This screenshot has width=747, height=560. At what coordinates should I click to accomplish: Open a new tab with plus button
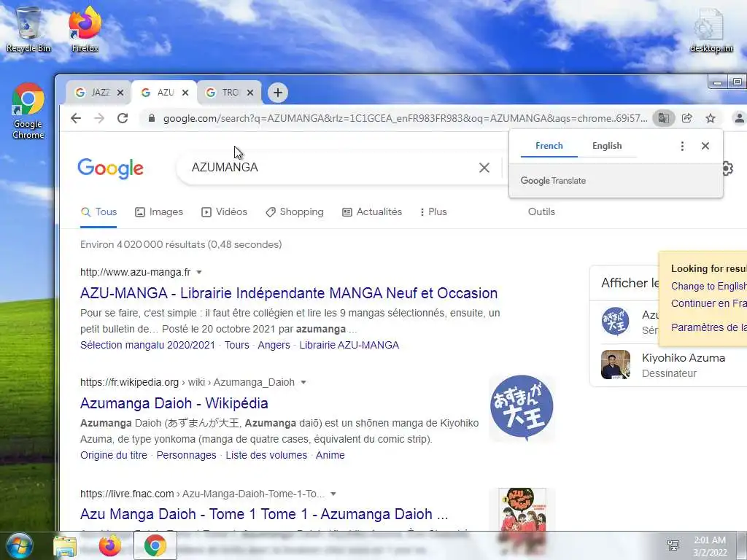click(278, 93)
